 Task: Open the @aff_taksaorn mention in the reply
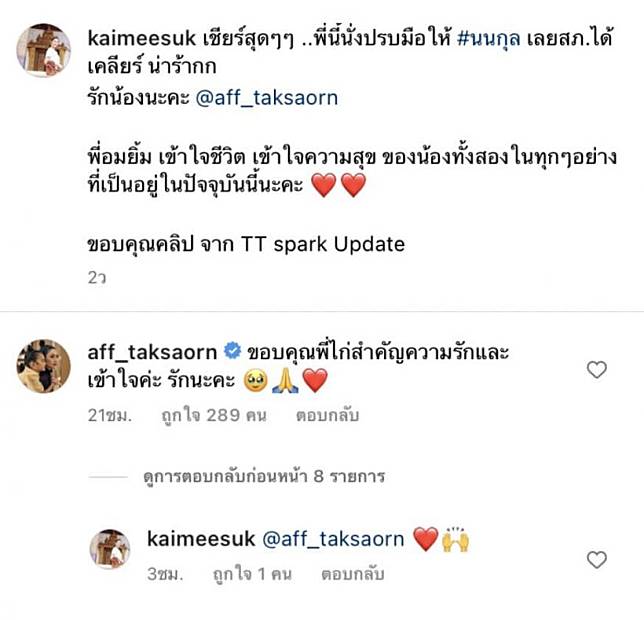[x=333, y=539]
